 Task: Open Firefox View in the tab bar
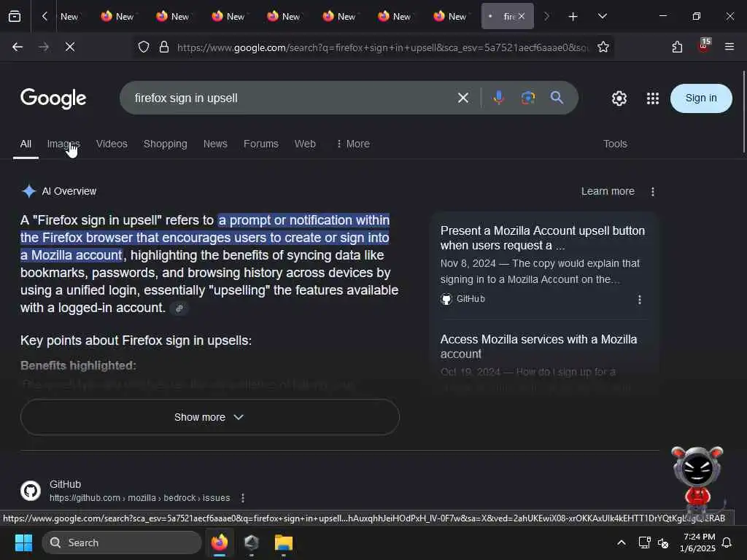[x=15, y=16]
